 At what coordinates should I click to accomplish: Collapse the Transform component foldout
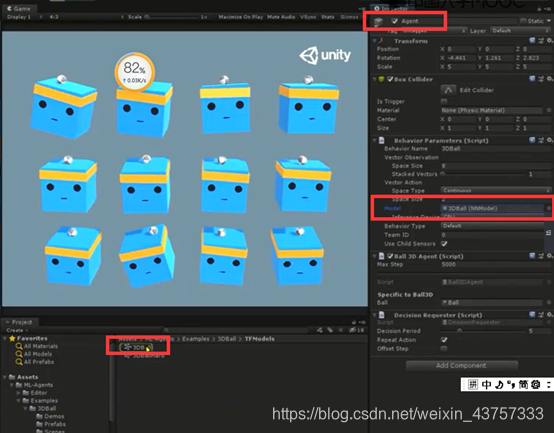(x=375, y=41)
